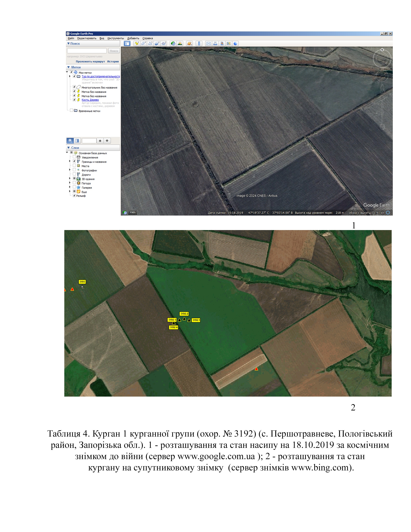
Task: Toggle the Рельеф layer checkbox
Action: tap(74, 195)
